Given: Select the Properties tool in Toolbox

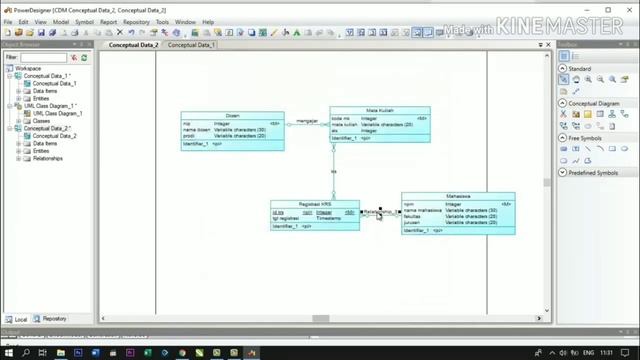Looking at the screenshot, I should click(x=625, y=79).
